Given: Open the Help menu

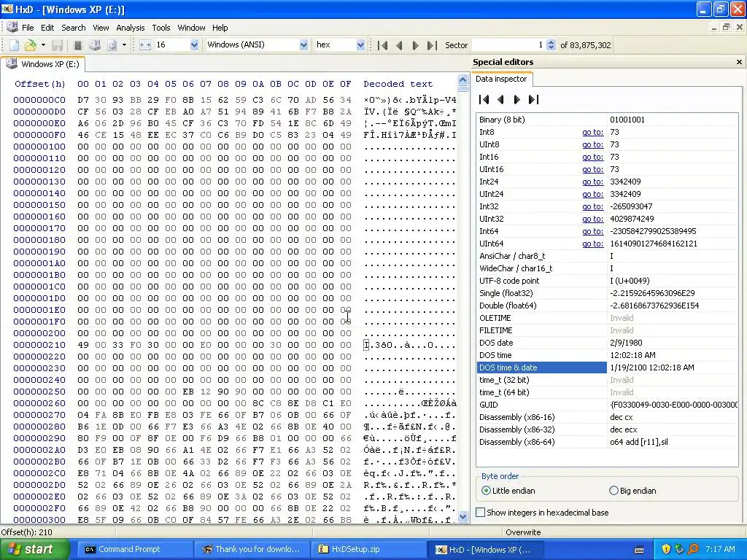Looking at the screenshot, I should point(220,28).
